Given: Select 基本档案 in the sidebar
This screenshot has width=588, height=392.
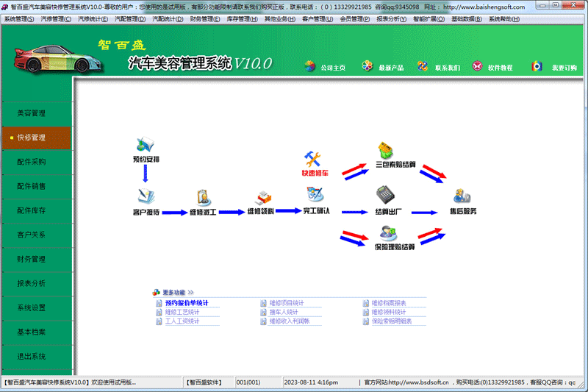Looking at the screenshot, I should 37,332.
